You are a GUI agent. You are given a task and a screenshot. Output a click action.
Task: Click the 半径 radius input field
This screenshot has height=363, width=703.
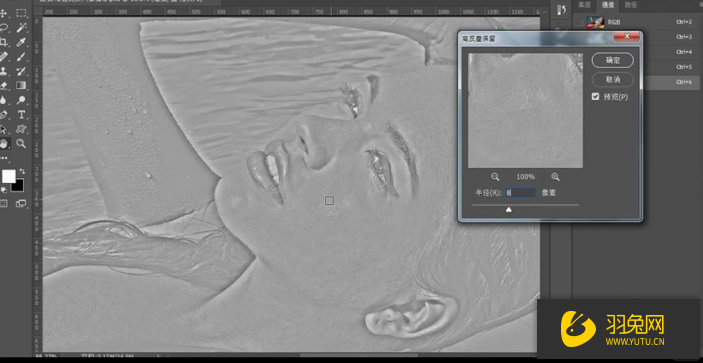point(520,193)
